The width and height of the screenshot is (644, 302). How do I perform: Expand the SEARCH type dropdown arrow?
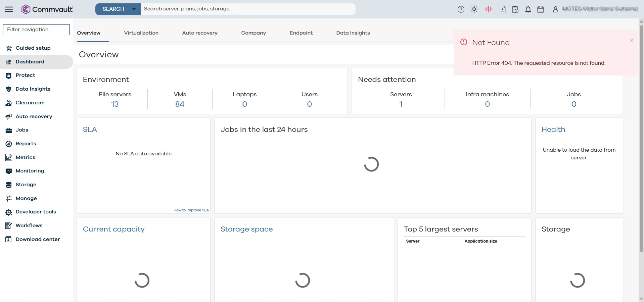pos(134,9)
